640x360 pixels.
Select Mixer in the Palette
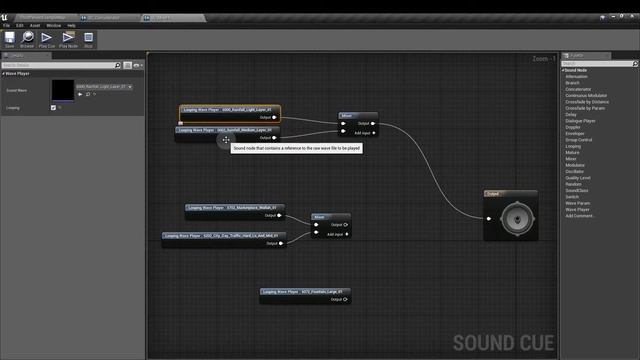[x=571, y=159]
